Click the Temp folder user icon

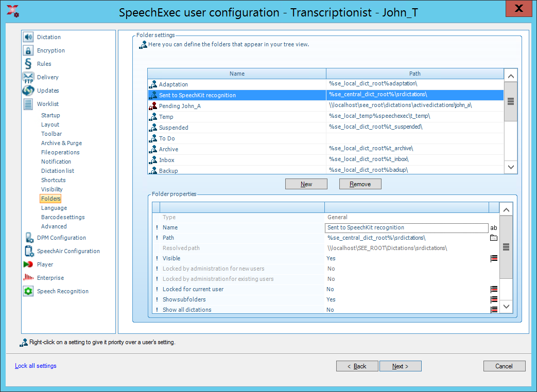(153, 117)
